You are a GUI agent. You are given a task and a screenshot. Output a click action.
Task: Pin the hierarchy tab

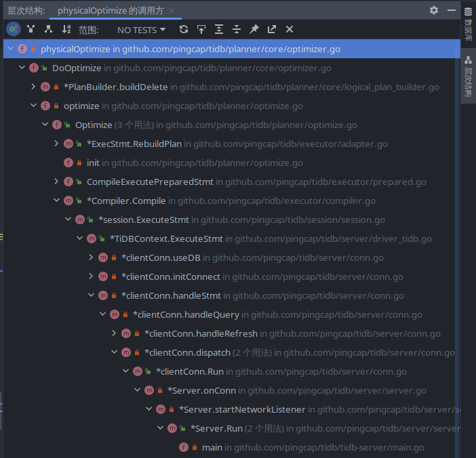coord(254,29)
